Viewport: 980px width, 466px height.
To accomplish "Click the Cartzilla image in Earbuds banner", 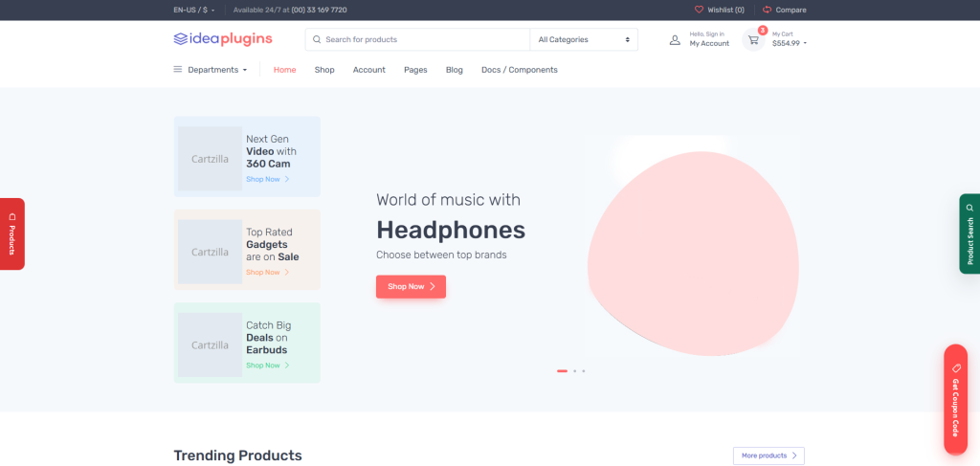I will tap(210, 344).
